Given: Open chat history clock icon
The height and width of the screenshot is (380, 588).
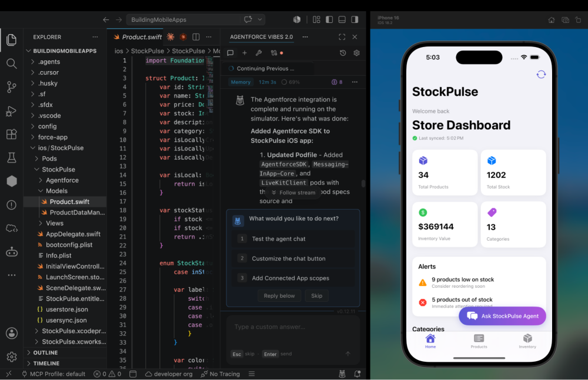Looking at the screenshot, I should pyautogui.click(x=343, y=53).
